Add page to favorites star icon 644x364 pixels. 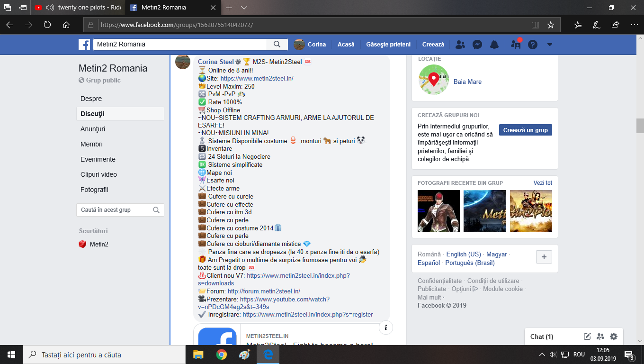550,25
